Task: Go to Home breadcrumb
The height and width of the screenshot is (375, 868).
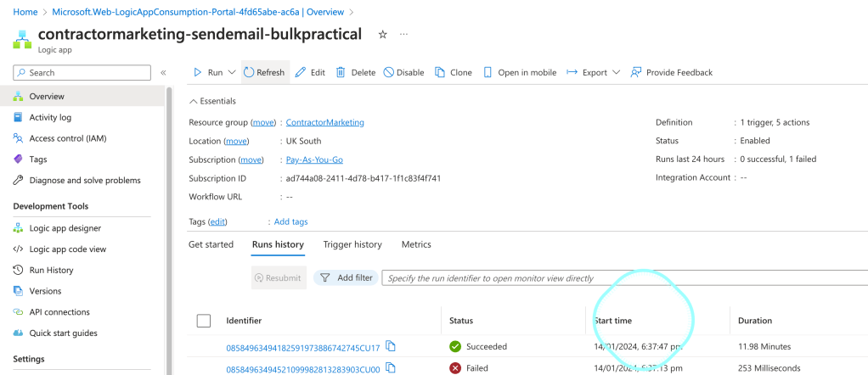Action: click(25, 12)
